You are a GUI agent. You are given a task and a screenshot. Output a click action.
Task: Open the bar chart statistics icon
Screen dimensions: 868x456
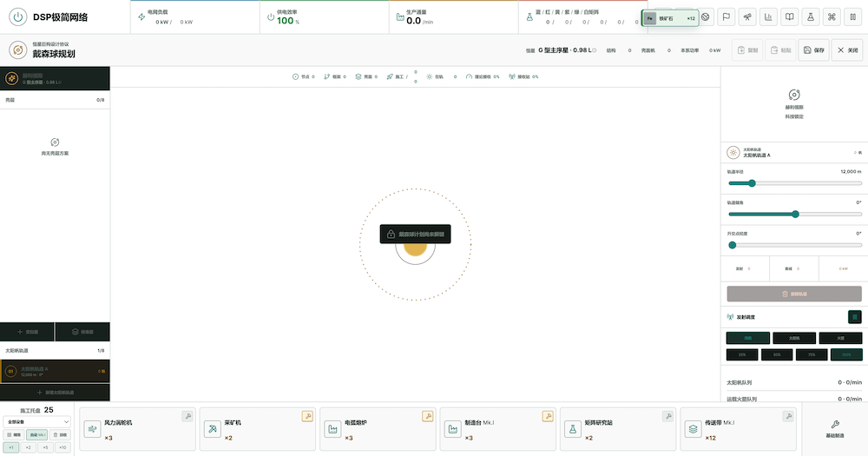pyautogui.click(x=768, y=17)
